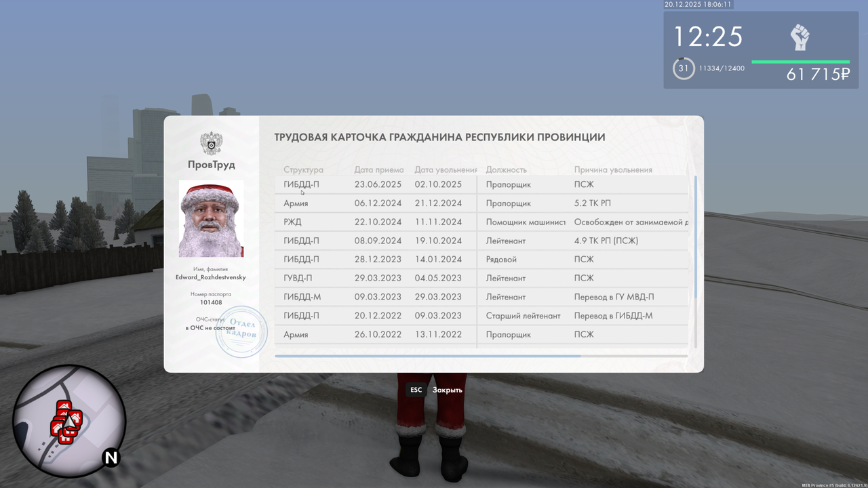Select the ГИБДД-П row dated 08.09.2024

coord(481,241)
